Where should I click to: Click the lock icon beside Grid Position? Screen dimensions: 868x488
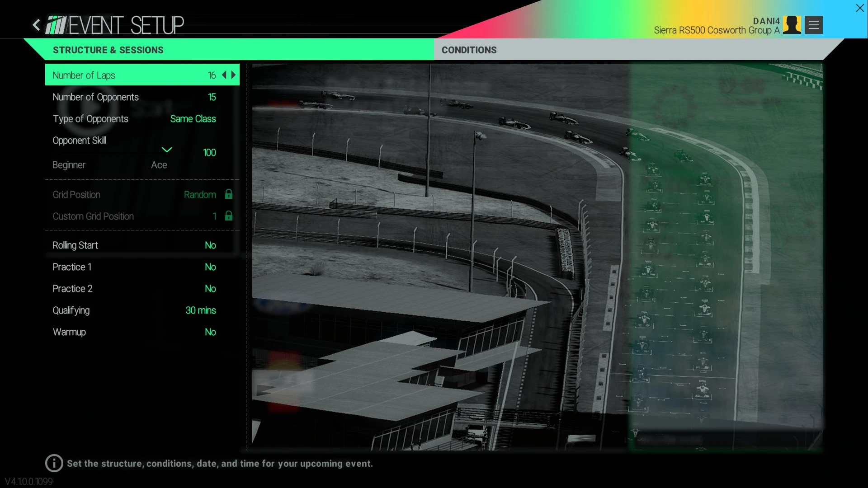coord(228,194)
